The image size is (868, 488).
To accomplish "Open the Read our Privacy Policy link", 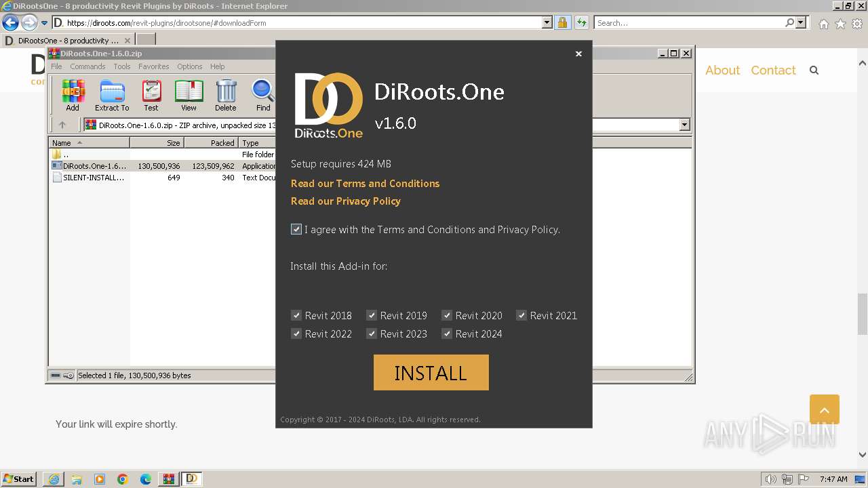I will click(346, 201).
